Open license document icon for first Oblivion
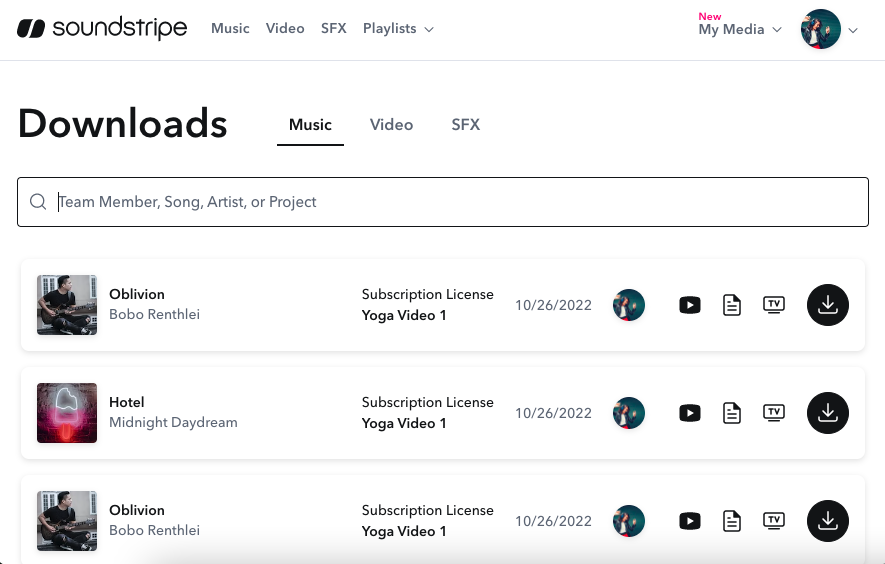This screenshot has width=885, height=564. [732, 305]
